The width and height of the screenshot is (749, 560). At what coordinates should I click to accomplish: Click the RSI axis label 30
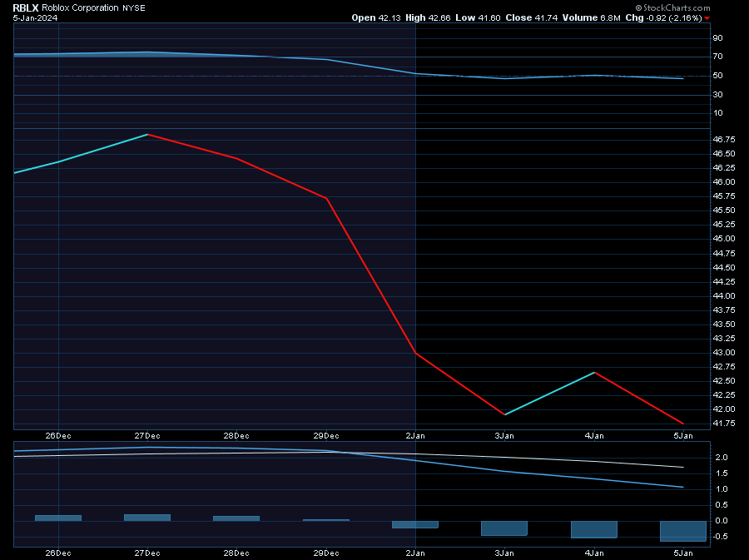point(717,95)
